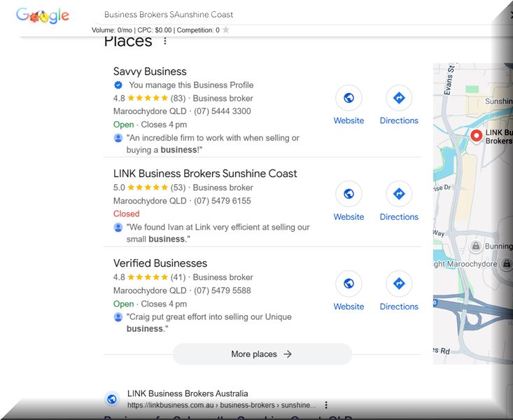This screenshot has height=420, width=513.
Task: Click the LINK Business Brokers Australia favicon
Action: [112, 399]
